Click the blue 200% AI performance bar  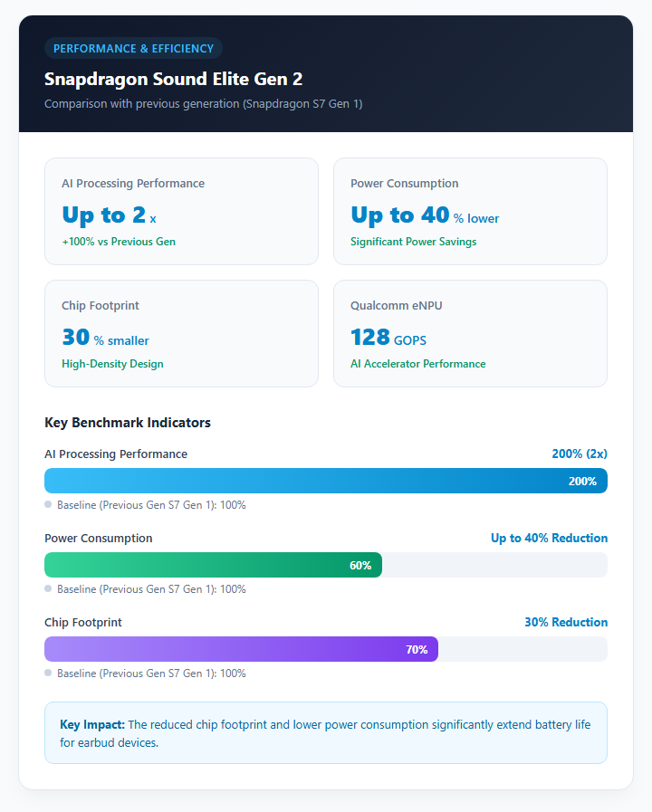(x=326, y=481)
